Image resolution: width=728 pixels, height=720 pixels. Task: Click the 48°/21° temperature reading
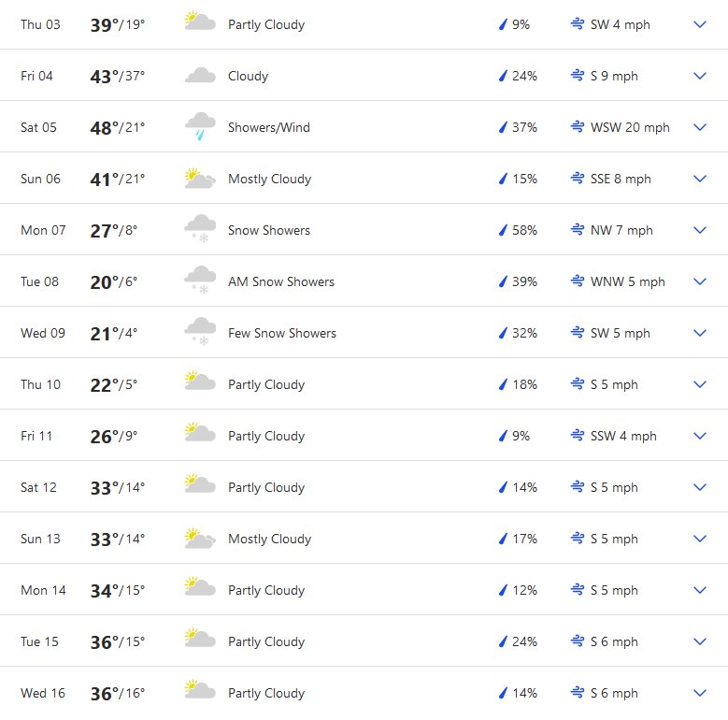[118, 127]
